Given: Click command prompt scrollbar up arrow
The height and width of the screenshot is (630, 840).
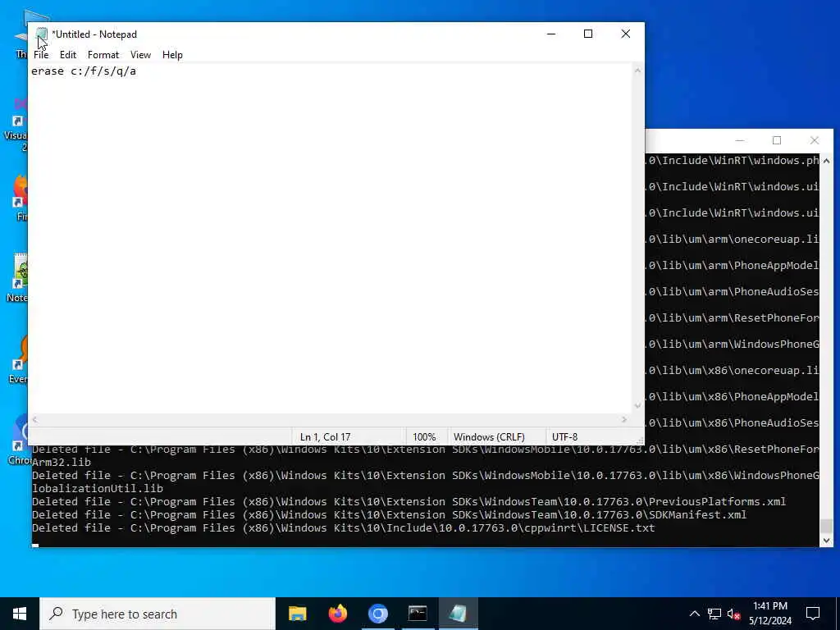Looking at the screenshot, I should coord(826,161).
